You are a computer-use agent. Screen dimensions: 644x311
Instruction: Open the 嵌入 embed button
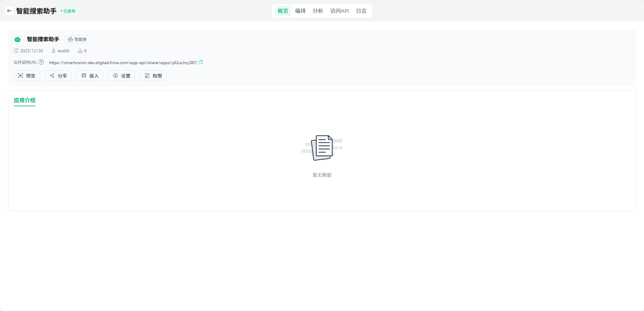(x=90, y=76)
